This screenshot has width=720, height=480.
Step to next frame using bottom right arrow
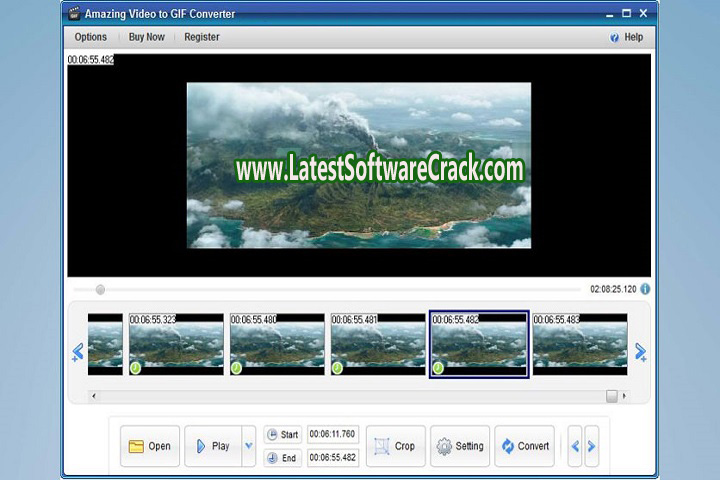click(592, 446)
